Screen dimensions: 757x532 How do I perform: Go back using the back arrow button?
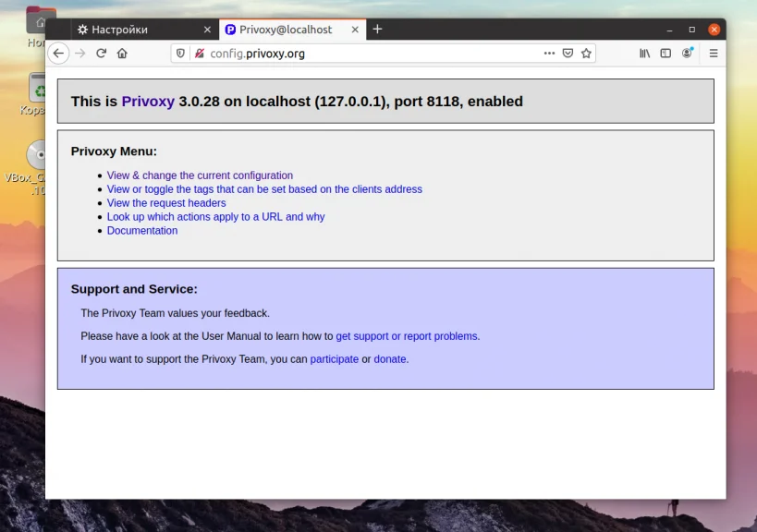[x=58, y=54]
